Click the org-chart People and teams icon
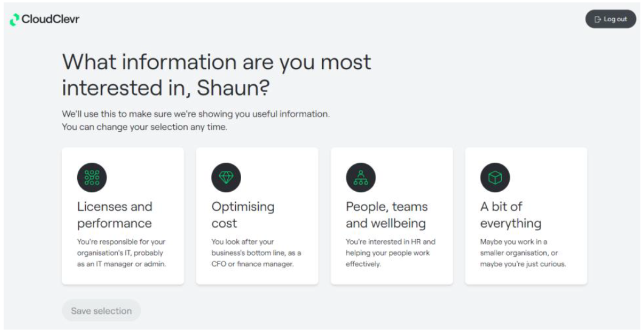644x332 pixels. click(x=361, y=177)
